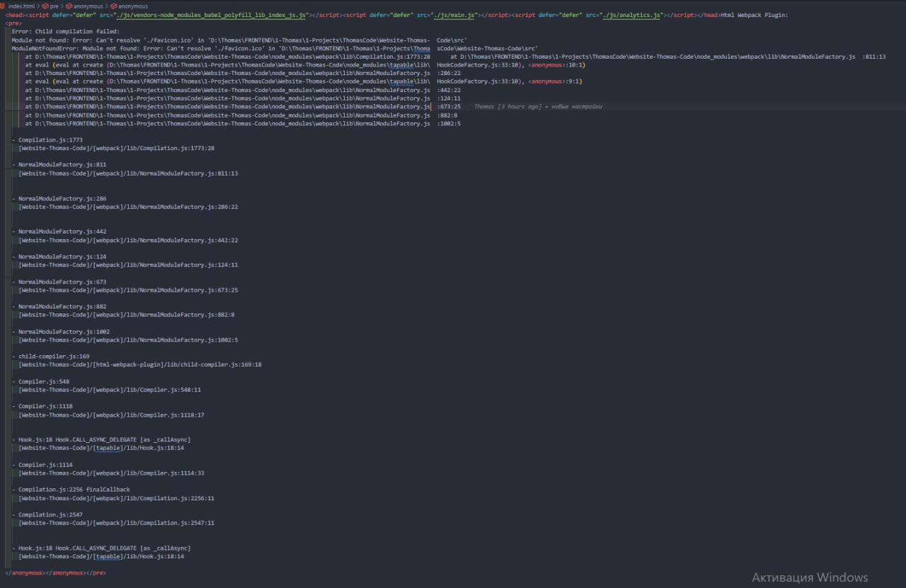The image size is (906, 588).
Task: Click the 'lib/NormalModuleFactory.js:882:8' path line
Action: 127,315
